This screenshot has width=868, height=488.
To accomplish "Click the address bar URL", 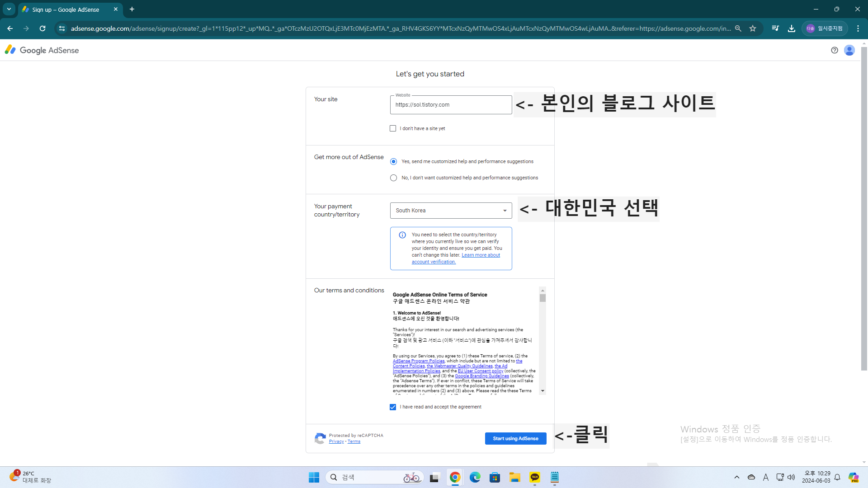I will click(401, 28).
